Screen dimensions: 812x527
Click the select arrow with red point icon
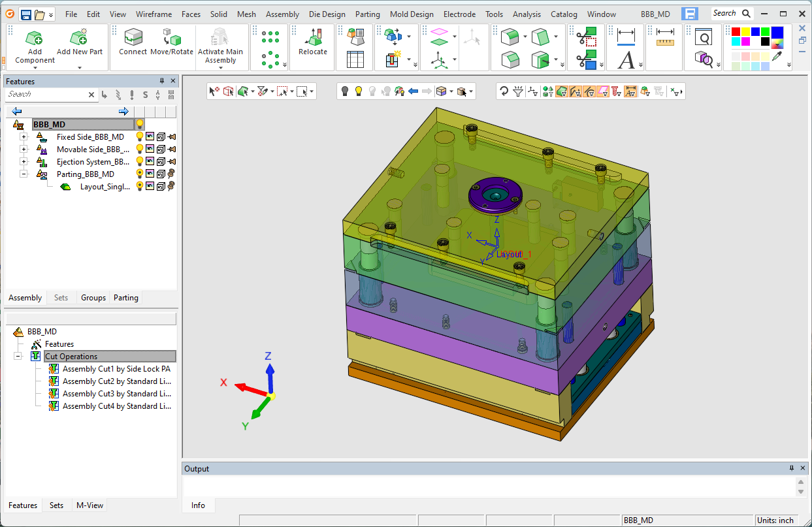click(x=214, y=91)
